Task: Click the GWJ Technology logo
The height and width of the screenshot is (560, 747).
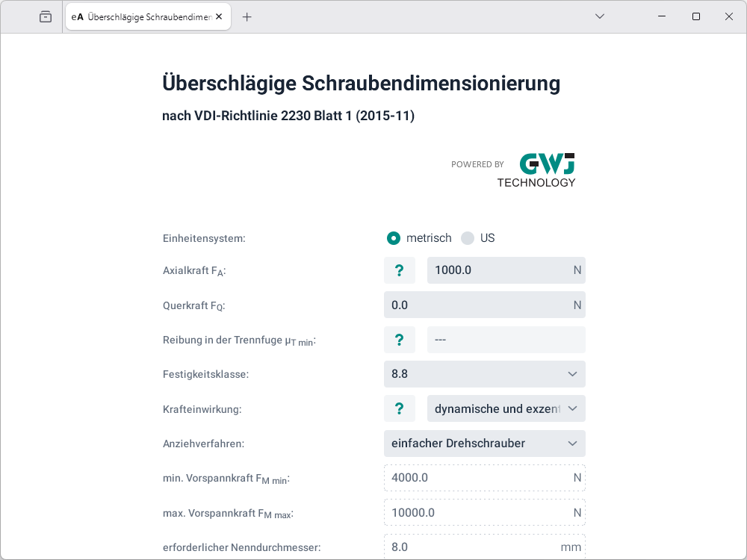Action: tap(536, 170)
